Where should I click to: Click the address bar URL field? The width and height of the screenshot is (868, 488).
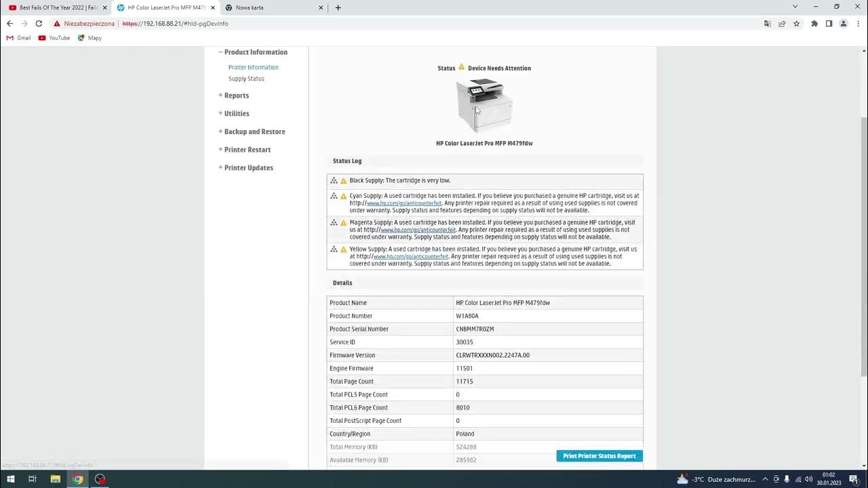(x=407, y=23)
